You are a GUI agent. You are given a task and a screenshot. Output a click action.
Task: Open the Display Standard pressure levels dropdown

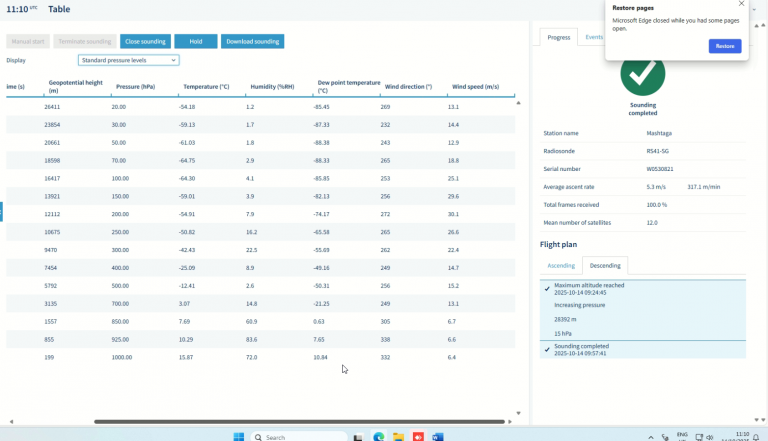(128, 60)
